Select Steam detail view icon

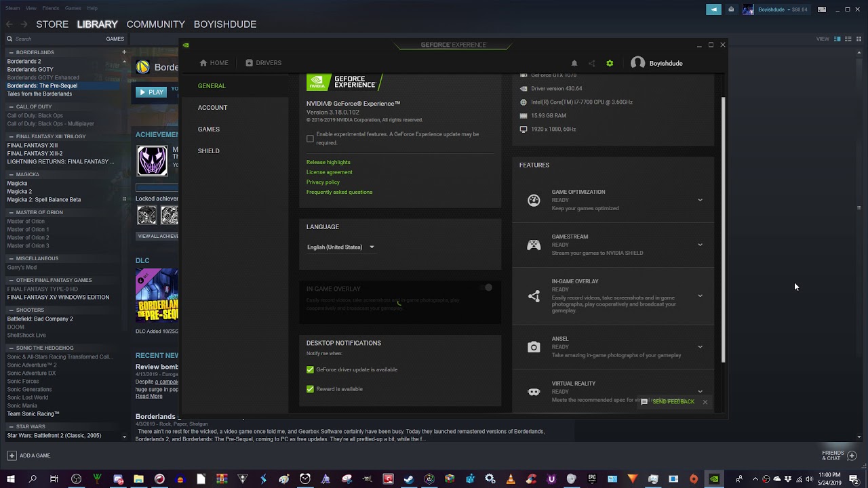pos(837,39)
